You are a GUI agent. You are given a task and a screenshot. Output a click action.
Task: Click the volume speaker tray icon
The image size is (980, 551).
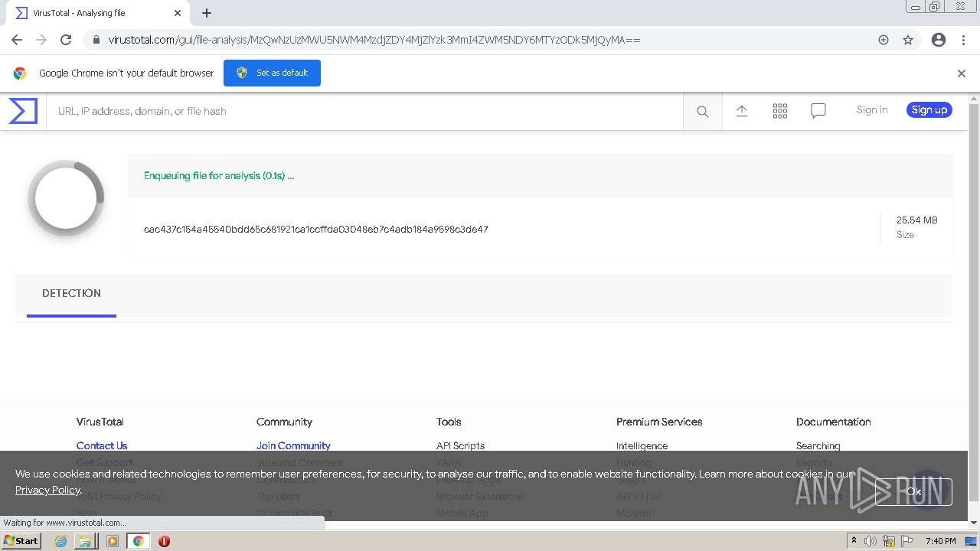[x=871, y=541]
